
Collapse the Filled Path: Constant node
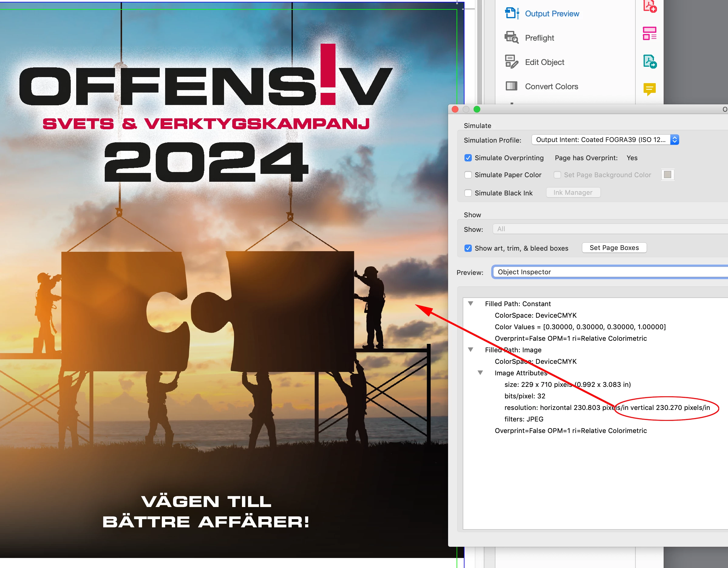pyautogui.click(x=471, y=303)
